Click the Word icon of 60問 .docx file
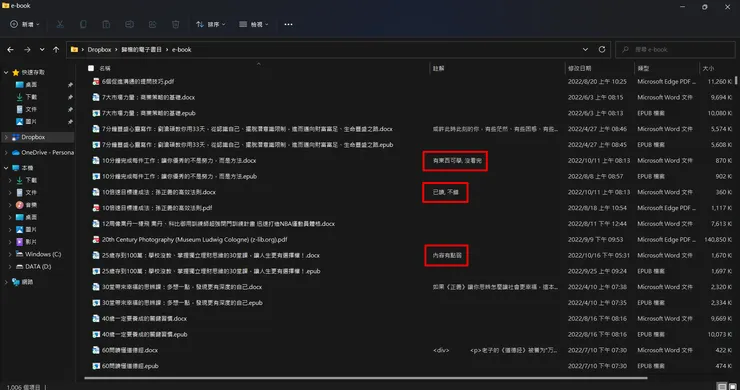This screenshot has height=390, width=740. coord(96,350)
